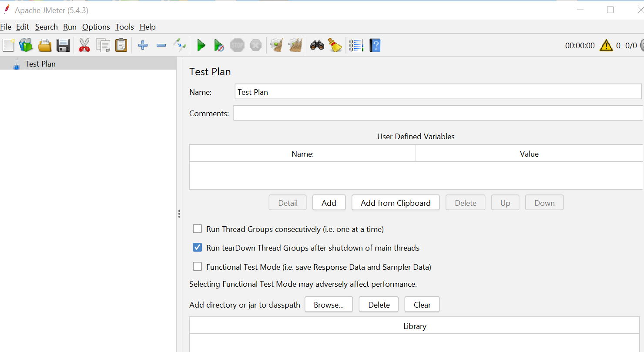Click the 0/0 active threads counter
The width and height of the screenshot is (644, 352).
coord(631,45)
